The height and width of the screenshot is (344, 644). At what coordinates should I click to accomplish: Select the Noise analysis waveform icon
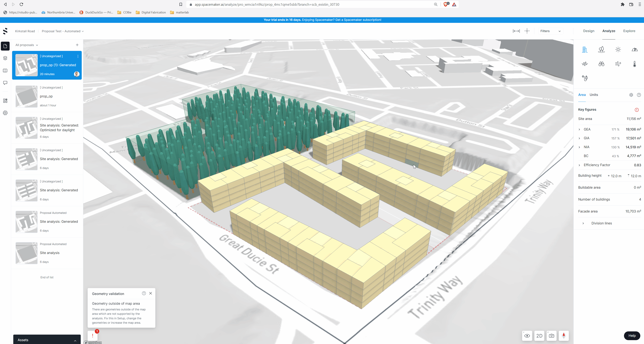click(584, 64)
